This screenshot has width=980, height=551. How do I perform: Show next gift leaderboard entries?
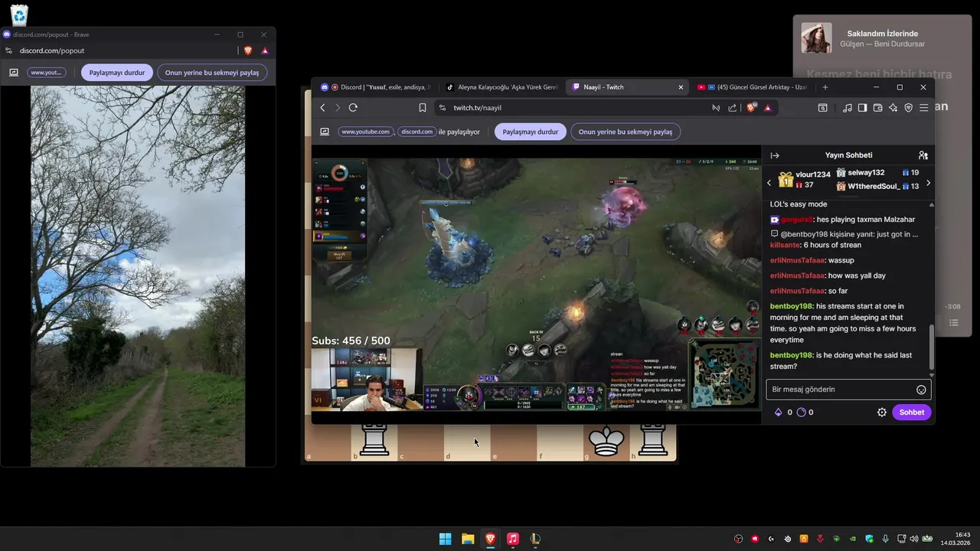coord(928,183)
